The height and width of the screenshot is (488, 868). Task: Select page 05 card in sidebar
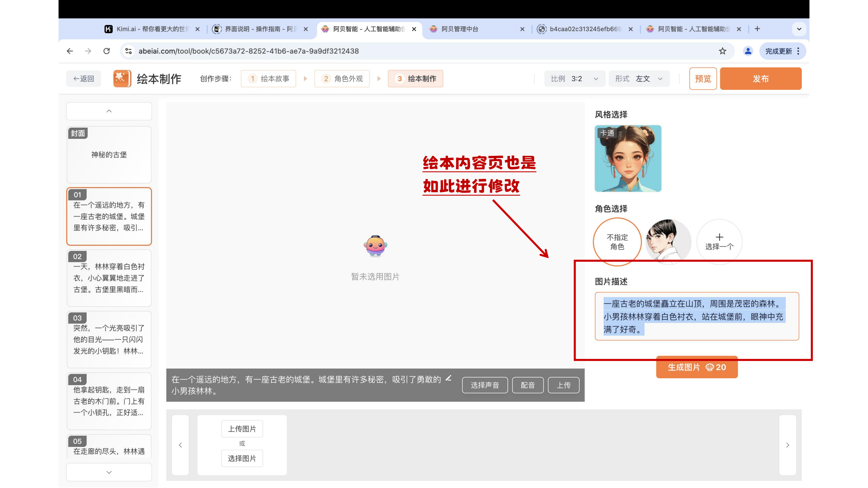(x=109, y=446)
